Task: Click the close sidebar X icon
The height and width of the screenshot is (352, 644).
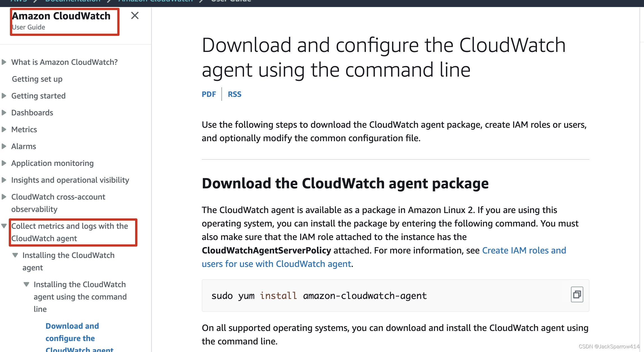Action: [x=134, y=16]
